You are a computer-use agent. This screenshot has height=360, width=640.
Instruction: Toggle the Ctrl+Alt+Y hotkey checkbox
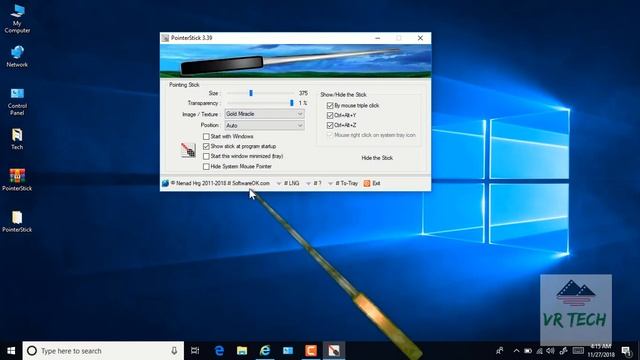point(330,115)
